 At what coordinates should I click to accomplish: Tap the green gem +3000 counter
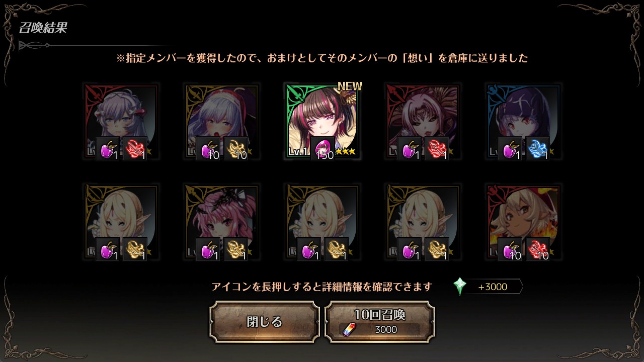tap(487, 287)
